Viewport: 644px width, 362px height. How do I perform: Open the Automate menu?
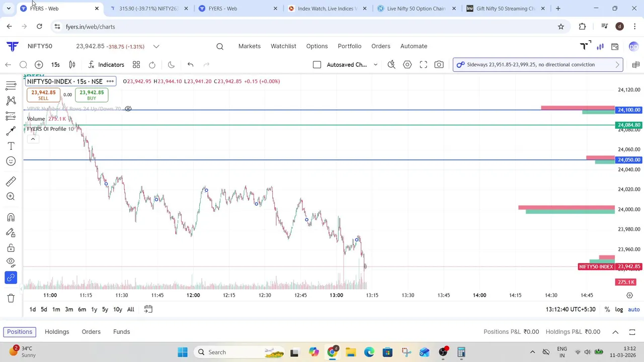pos(414,46)
